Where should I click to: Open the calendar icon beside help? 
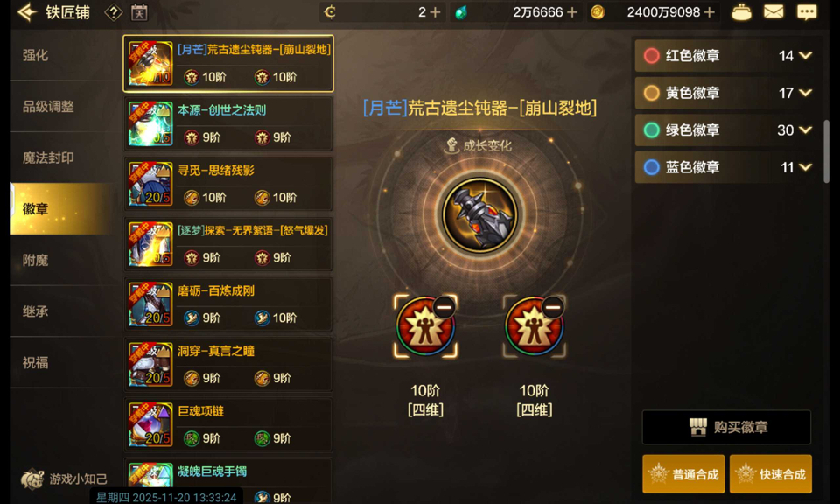point(139,12)
